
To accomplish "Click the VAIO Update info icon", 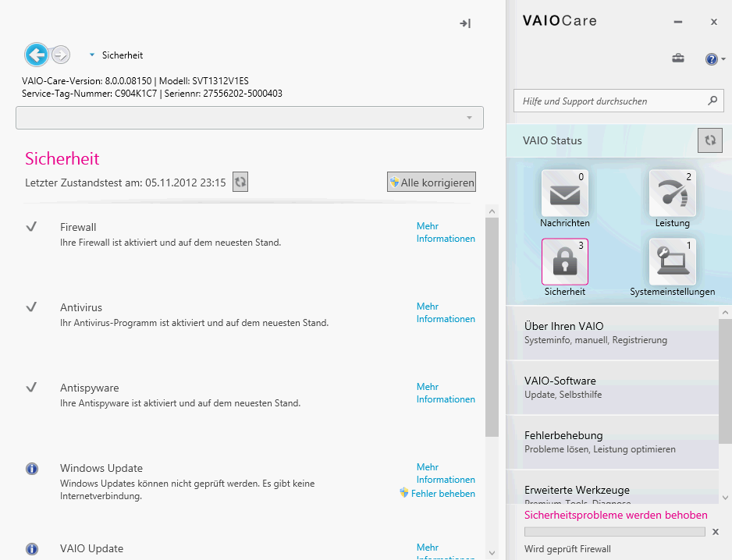I will point(32,548).
